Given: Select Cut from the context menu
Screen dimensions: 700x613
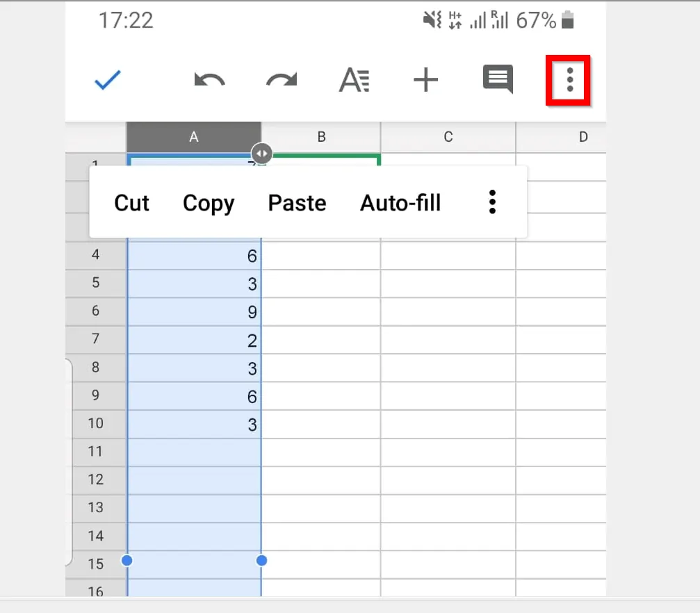Looking at the screenshot, I should pyautogui.click(x=132, y=203).
